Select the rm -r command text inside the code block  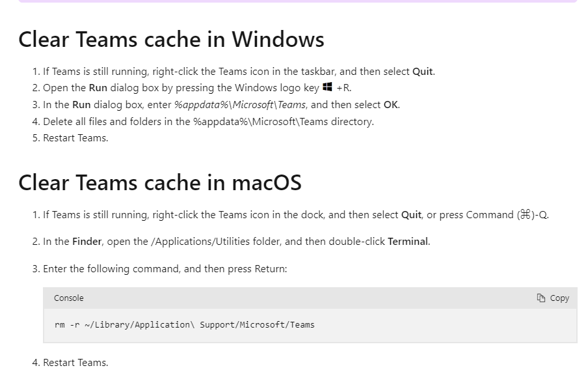(184, 324)
